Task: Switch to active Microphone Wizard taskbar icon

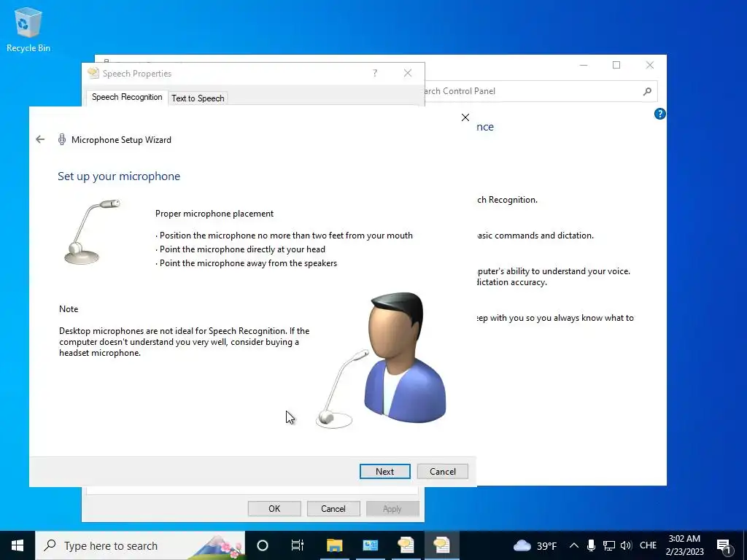Action: (x=441, y=545)
